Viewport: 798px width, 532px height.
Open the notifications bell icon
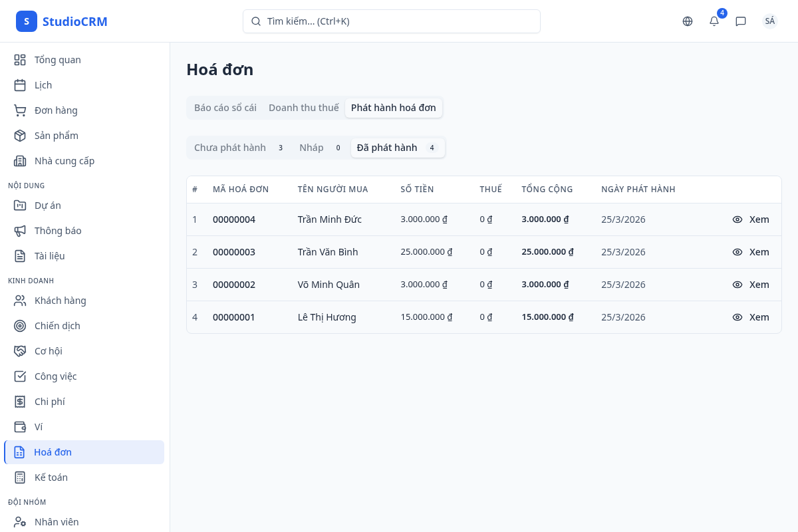tap(714, 21)
